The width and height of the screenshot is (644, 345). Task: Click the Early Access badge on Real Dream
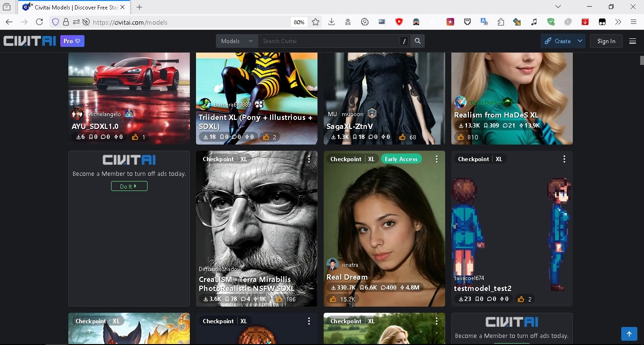tap(401, 159)
